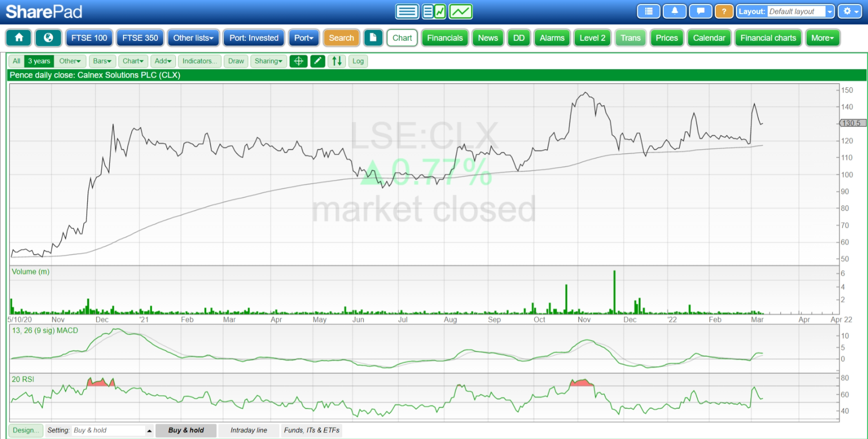The height and width of the screenshot is (439, 868).
Task: Toggle Log scale on the chart
Action: tap(358, 61)
